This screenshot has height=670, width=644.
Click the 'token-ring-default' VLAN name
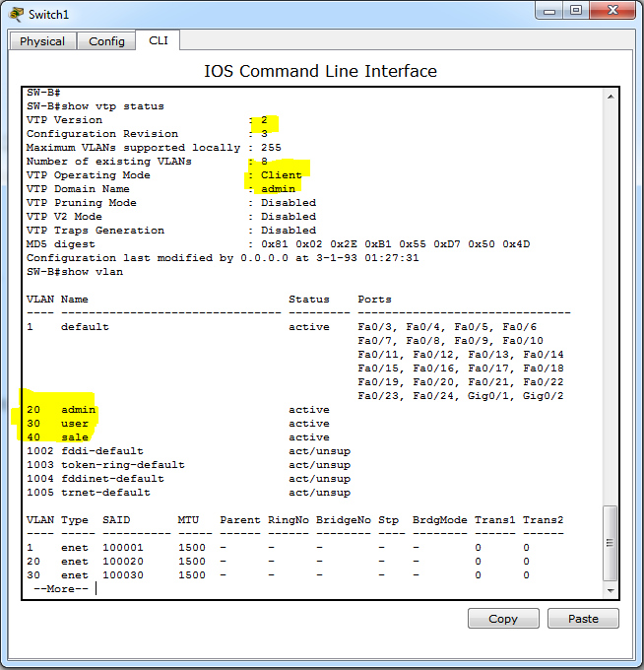[123, 465]
